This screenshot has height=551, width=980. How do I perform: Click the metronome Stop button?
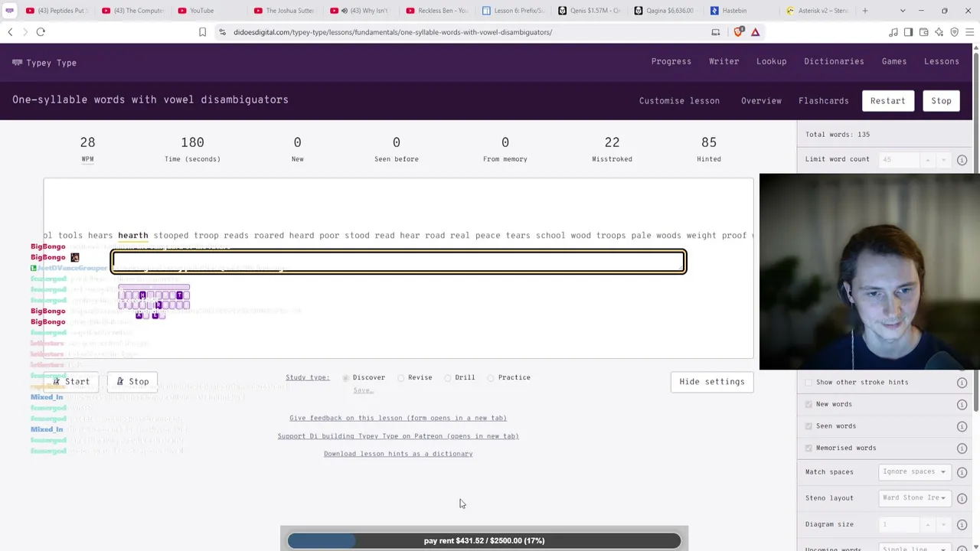coord(132,382)
